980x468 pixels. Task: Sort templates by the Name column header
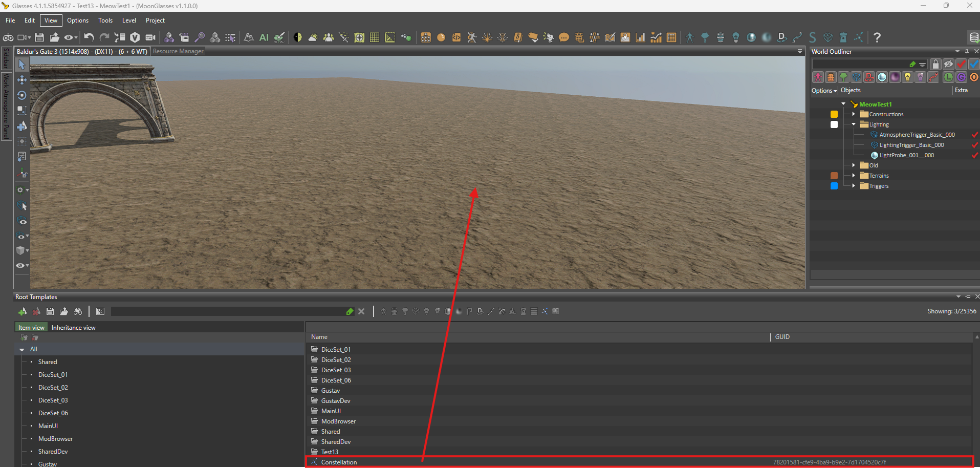click(319, 337)
